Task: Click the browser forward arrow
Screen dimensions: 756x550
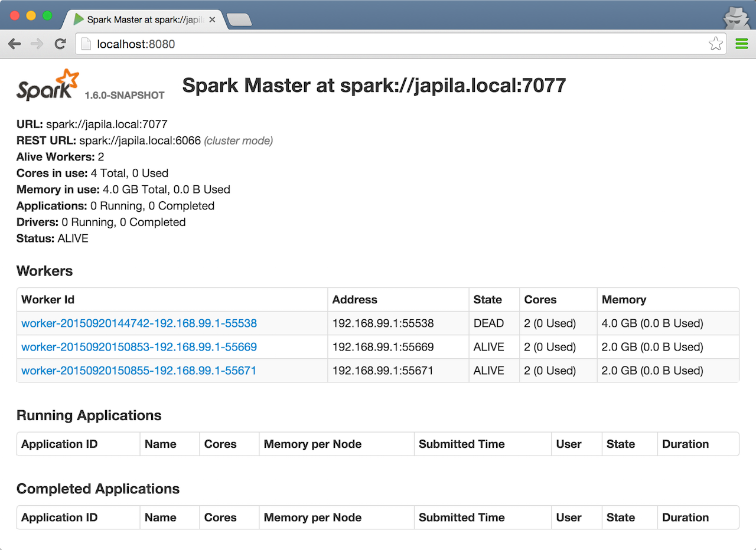Action: tap(37, 44)
